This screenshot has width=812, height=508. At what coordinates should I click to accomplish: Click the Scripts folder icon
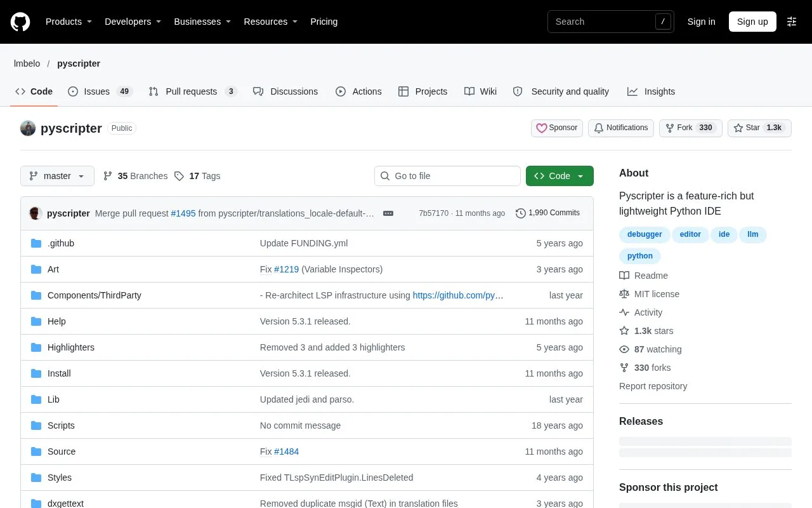[x=36, y=425]
